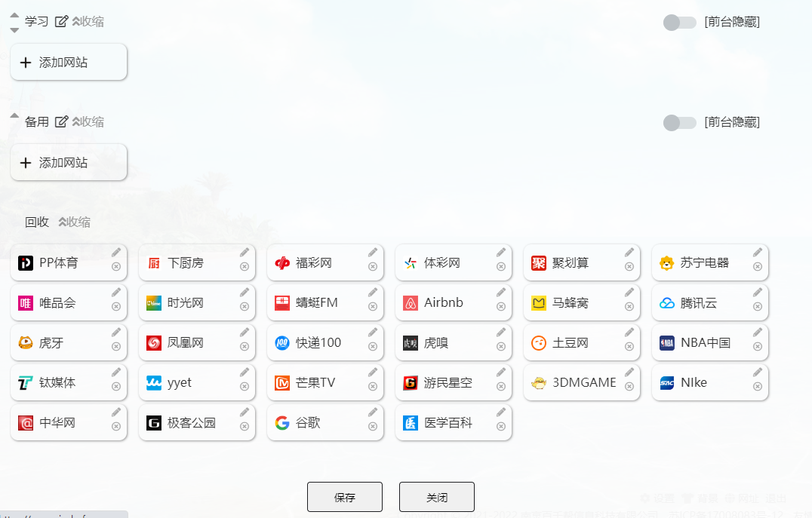Edit the 福彩网 site entry
Screen dimensions: 812x518
point(373,253)
